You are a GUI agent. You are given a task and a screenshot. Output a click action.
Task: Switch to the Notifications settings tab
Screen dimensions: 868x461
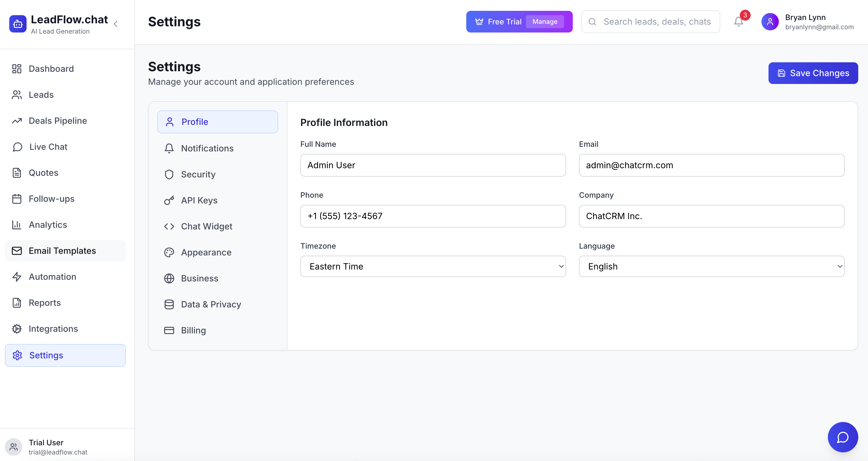pyautogui.click(x=207, y=148)
